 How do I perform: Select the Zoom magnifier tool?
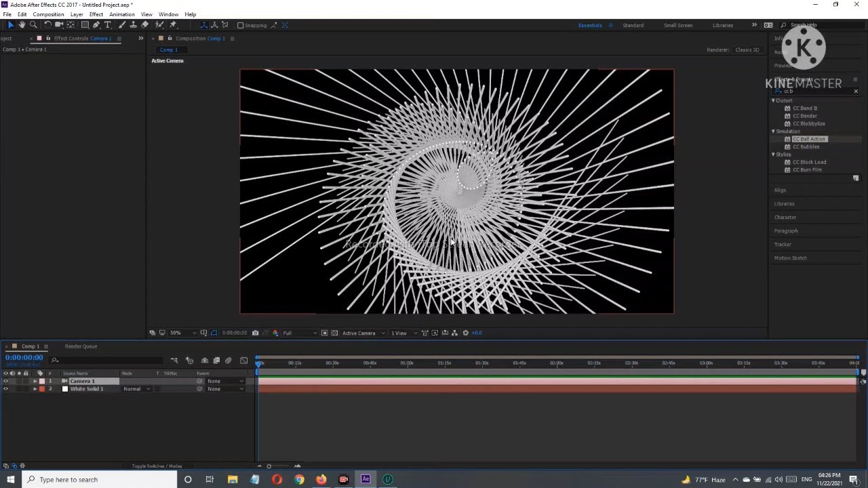pos(33,25)
